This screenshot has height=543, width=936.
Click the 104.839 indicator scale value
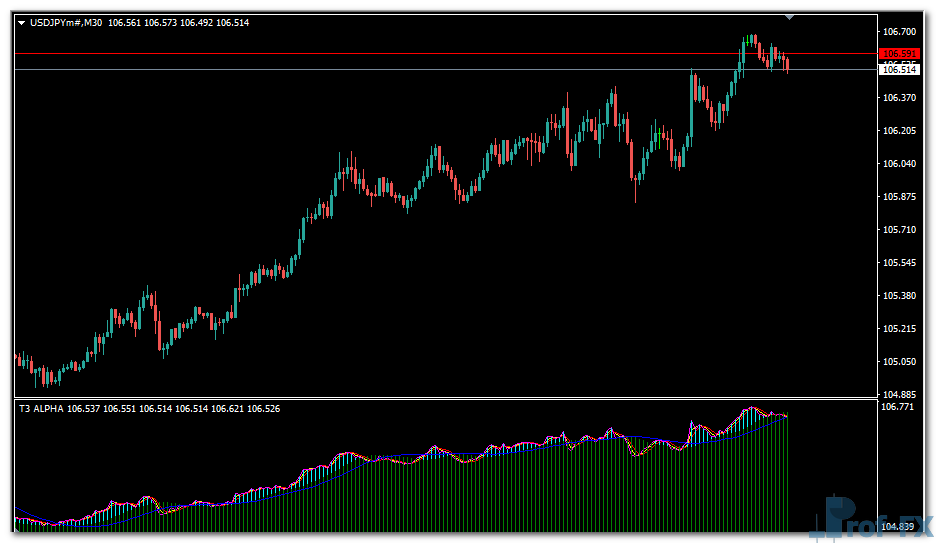(x=899, y=527)
